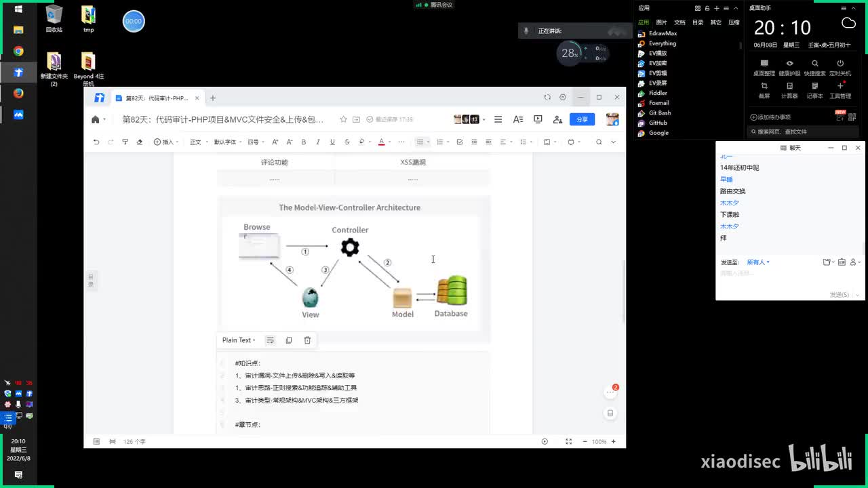The image size is (868, 488).
Task: Switch to 压缩 tab in app panel
Action: click(x=734, y=22)
